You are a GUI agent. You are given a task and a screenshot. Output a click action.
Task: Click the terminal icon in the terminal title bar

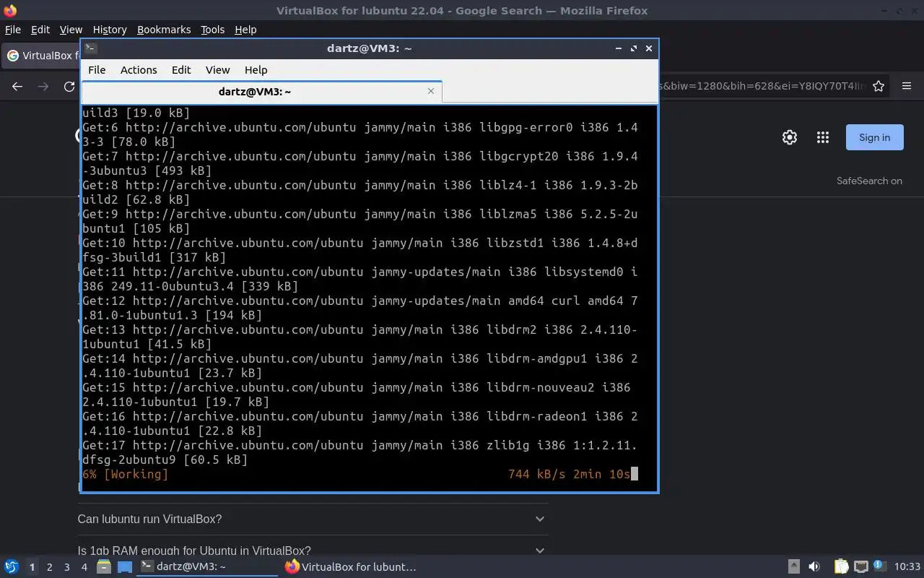click(90, 48)
